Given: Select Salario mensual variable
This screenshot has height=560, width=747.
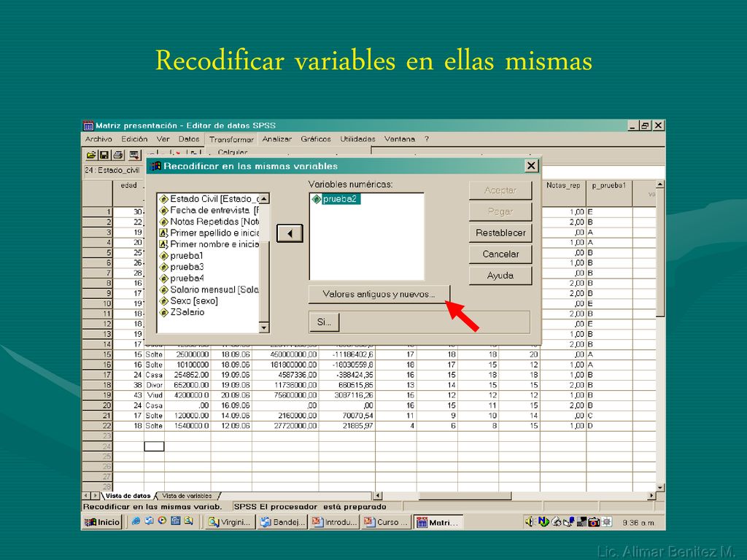Looking at the screenshot, I should click(x=209, y=289).
